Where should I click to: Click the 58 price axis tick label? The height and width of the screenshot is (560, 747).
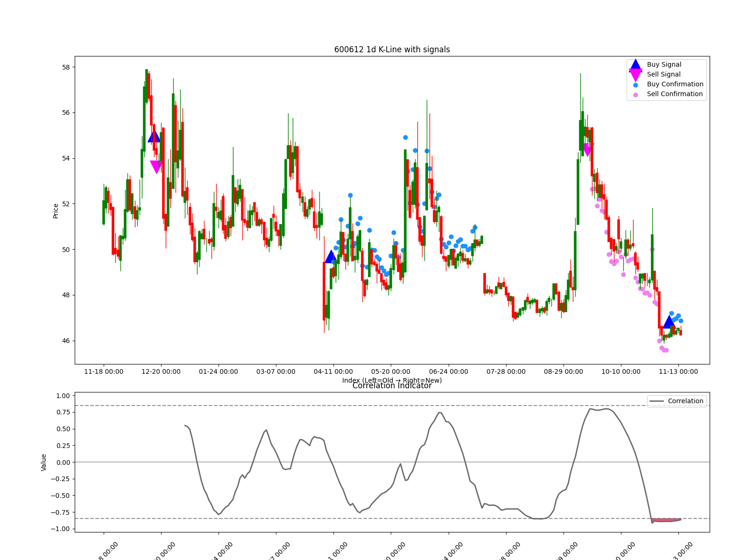point(65,67)
